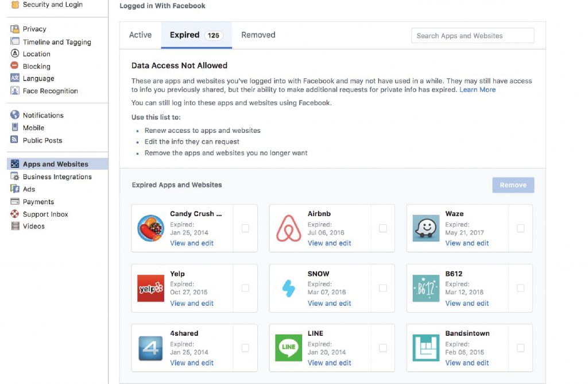Open the 4shared app icon
Viewport: 588px width, 384px height.
coord(150,347)
